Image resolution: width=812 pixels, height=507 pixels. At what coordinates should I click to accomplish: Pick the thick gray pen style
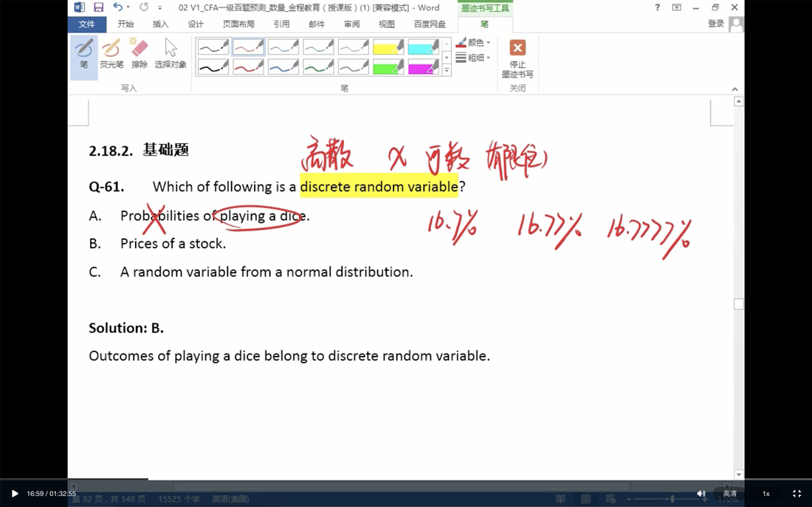tap(354, 66)
